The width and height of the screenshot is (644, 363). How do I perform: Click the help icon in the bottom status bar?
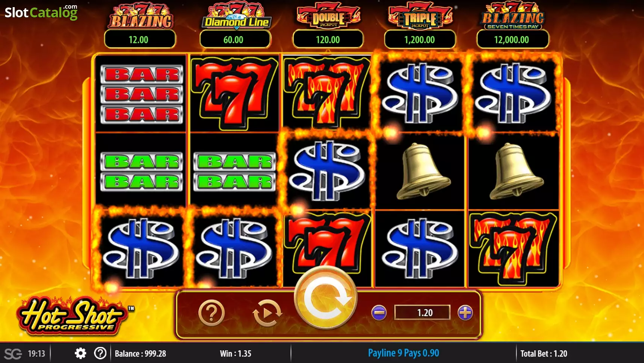tap(100, 353)
